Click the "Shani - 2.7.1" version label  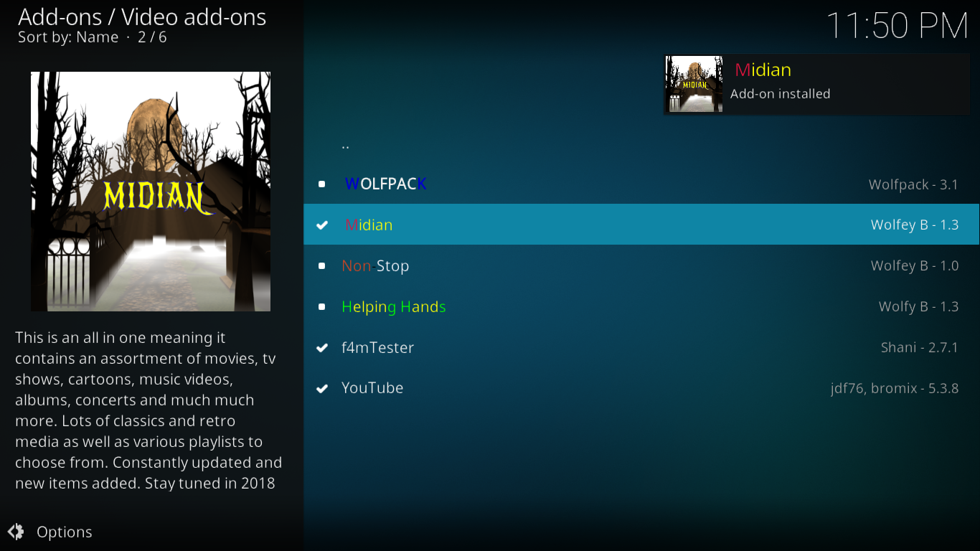pos(920,347)
